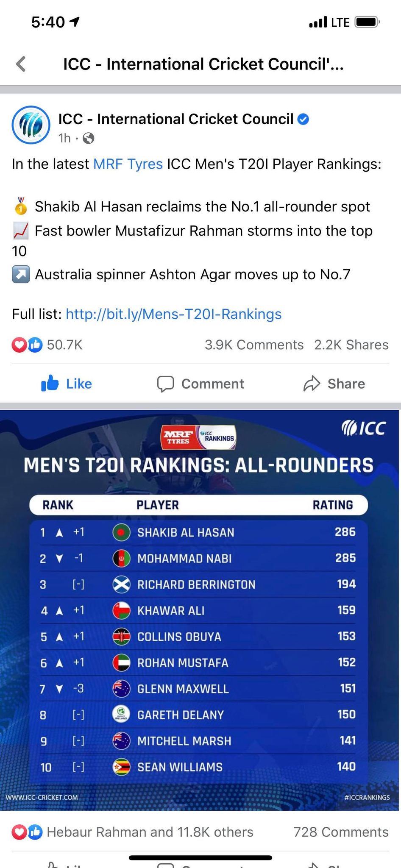Screen dimensions: 401x868
Task: Open the all-rounders rankings image
Action: (200, 610)
